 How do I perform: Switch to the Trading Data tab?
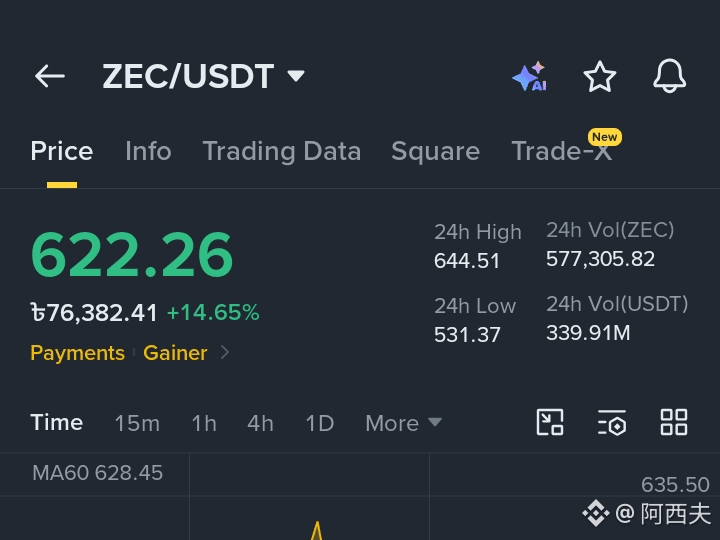(x=281, y=151)
